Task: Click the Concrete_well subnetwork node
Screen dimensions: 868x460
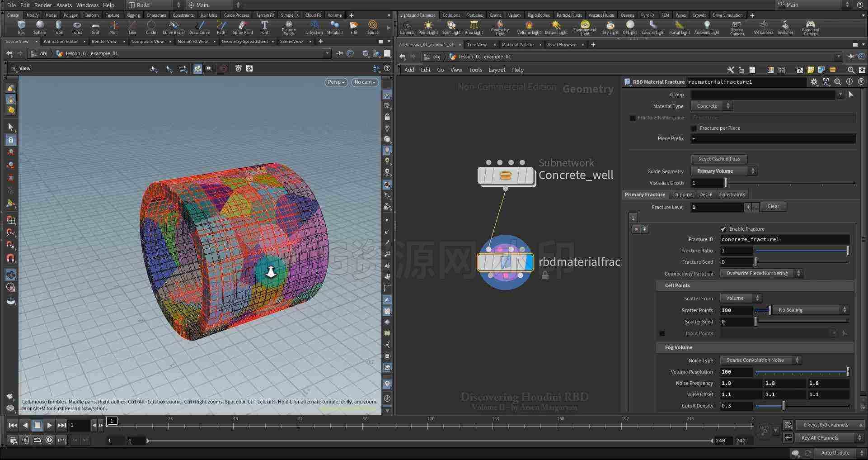Action: [x=506, y=175]
